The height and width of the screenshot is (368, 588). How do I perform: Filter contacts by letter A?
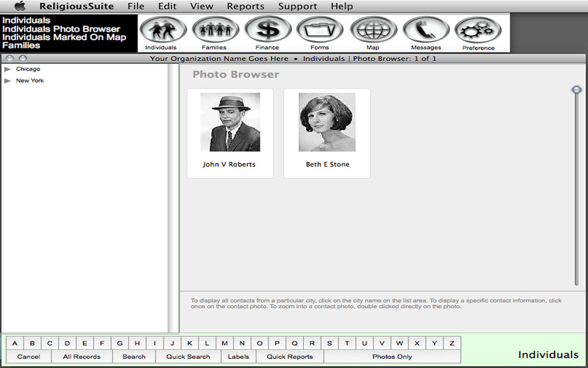pos(15,343)
